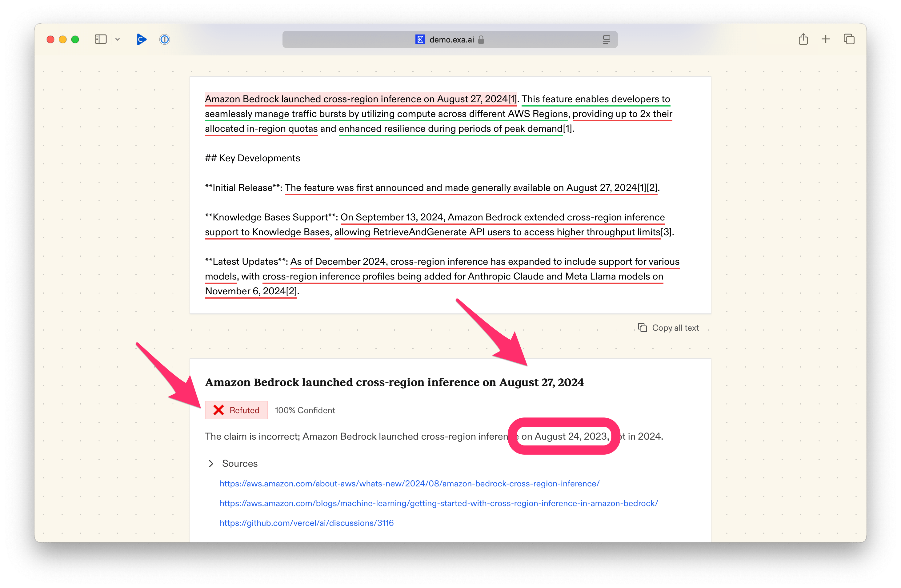Click the Copy all text button

[669, 328]
